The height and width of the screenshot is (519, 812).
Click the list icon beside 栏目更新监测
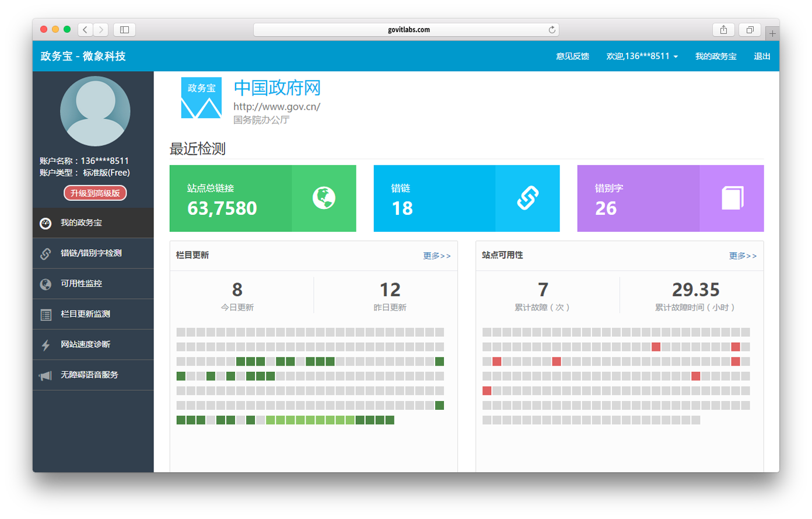(45, 314)
